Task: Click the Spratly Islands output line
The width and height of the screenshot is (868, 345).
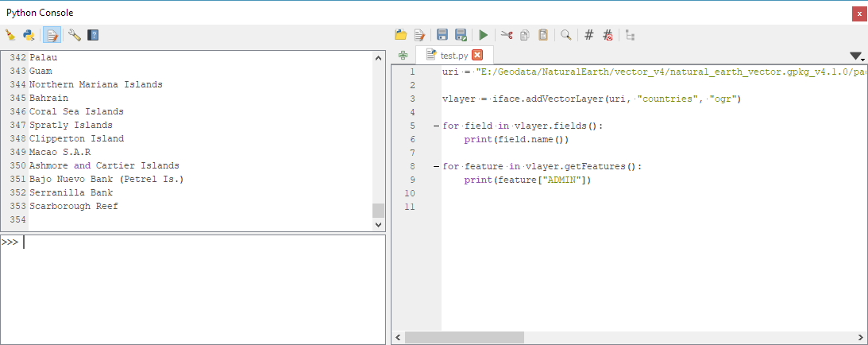Action: pos(71,125)
